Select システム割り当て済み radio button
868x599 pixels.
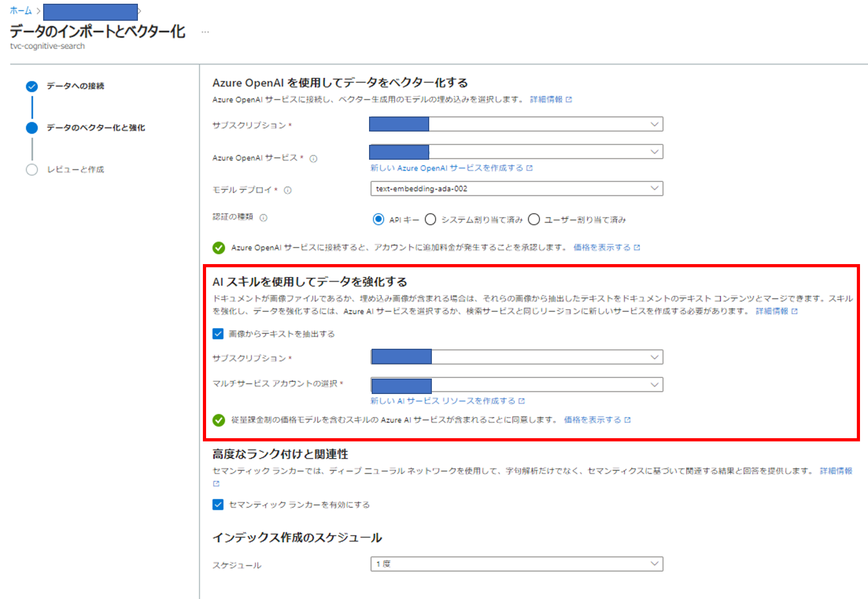pos(430,219)
